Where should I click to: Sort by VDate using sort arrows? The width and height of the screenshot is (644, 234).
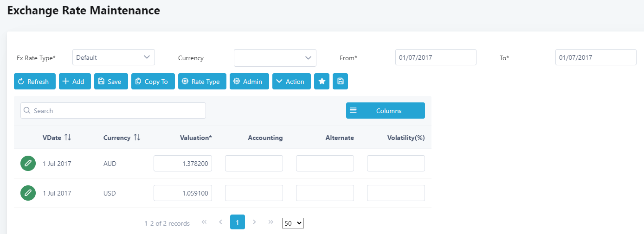[x=68, y=138]
